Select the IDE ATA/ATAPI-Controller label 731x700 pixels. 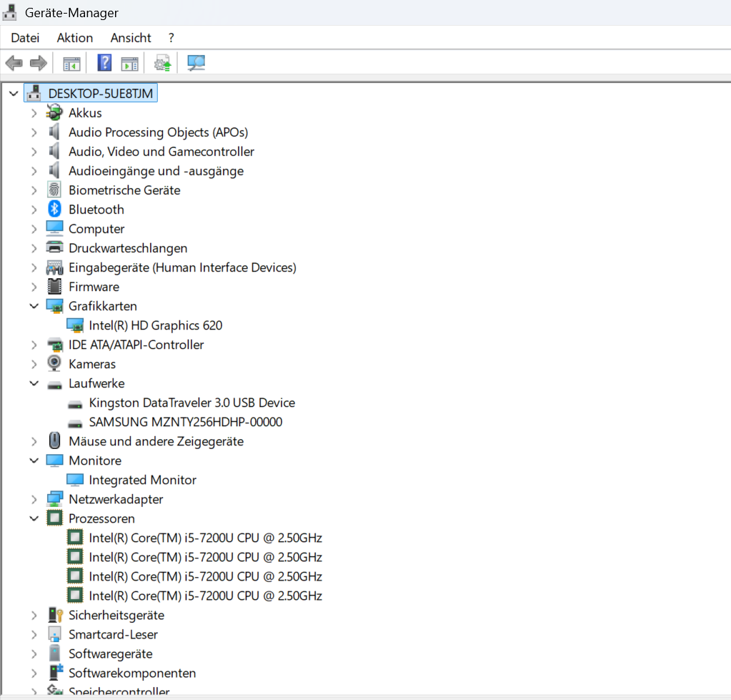136,345
